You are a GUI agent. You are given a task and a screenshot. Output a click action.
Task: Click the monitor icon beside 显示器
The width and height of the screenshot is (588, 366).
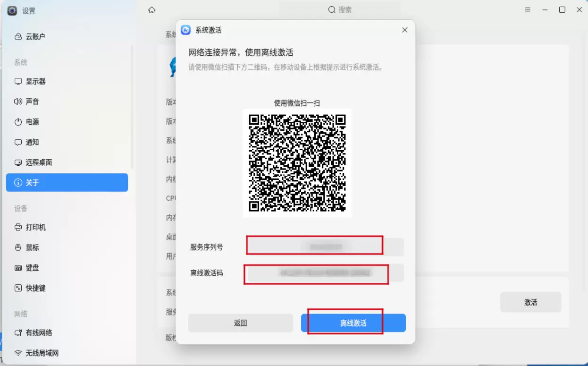click(x=18, y=81)
